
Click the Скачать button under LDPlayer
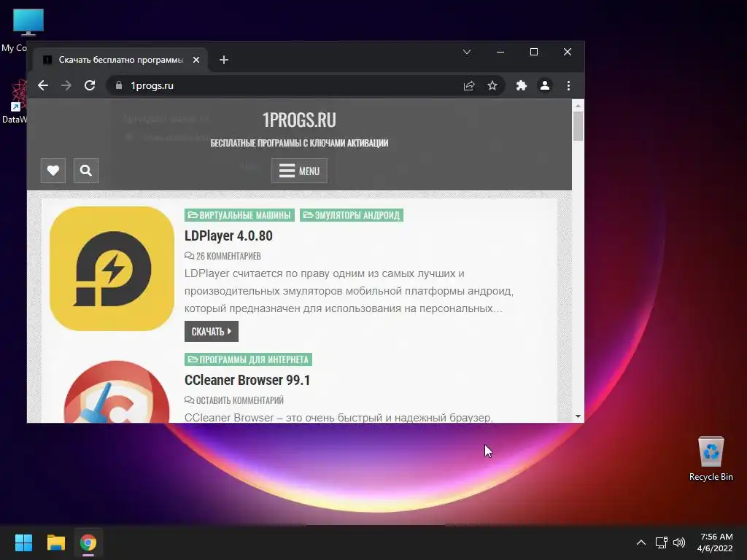coord(212,332)
